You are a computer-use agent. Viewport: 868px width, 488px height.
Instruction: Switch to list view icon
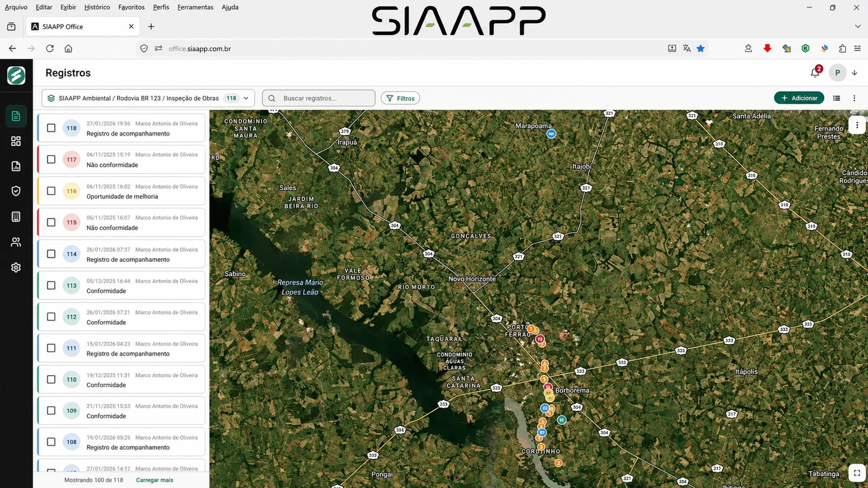(836, 98)
